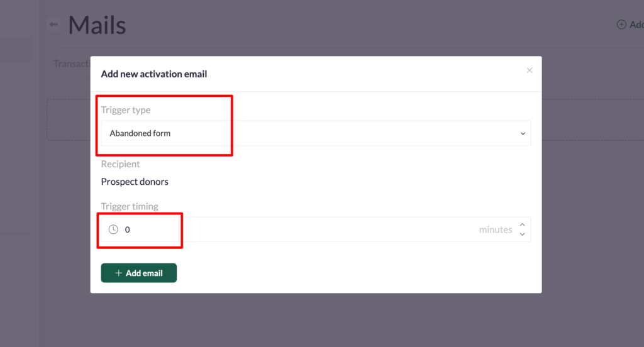Image resolution: width=644 pixels, height=347 pixels.
Task: Increase trigger timing with the up arrow
Action: 522,225
